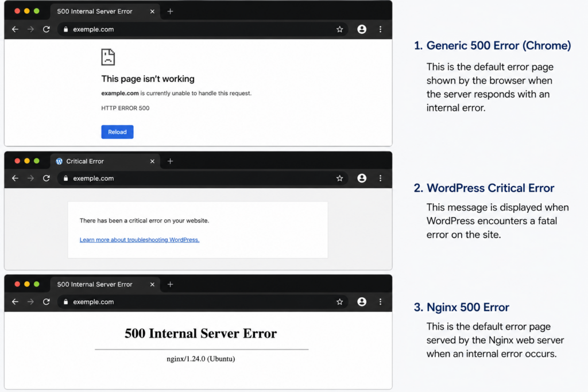Click Forward arrow in Chrome error window

pos(31,29)
